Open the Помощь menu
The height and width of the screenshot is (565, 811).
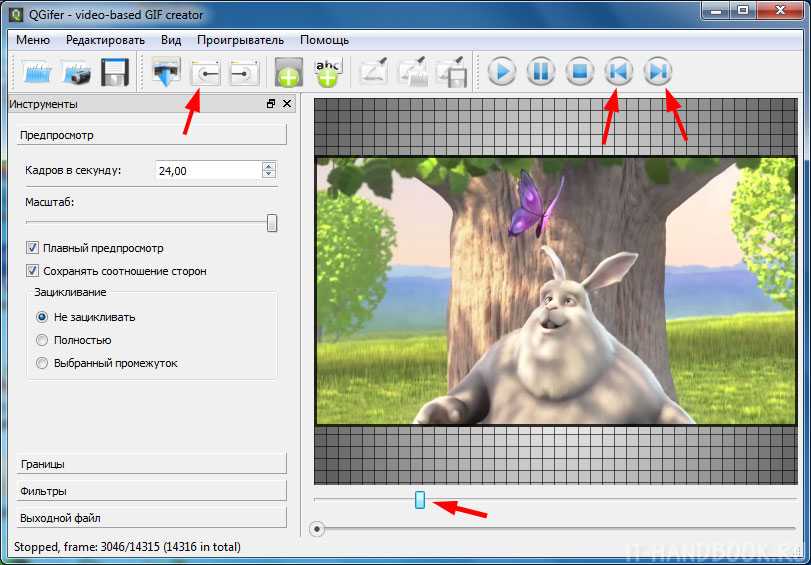[324, 40]
